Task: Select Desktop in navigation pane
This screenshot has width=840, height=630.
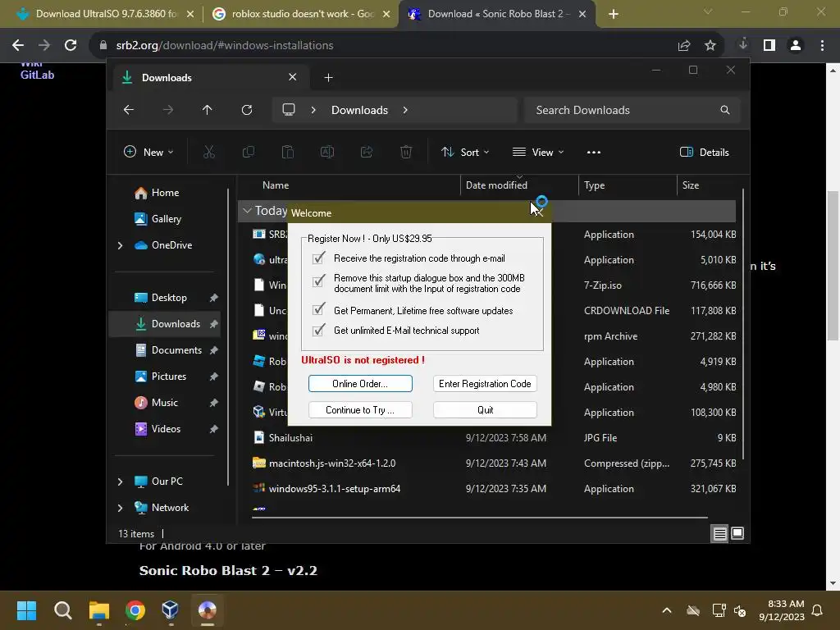Action: tap(169, 298)
